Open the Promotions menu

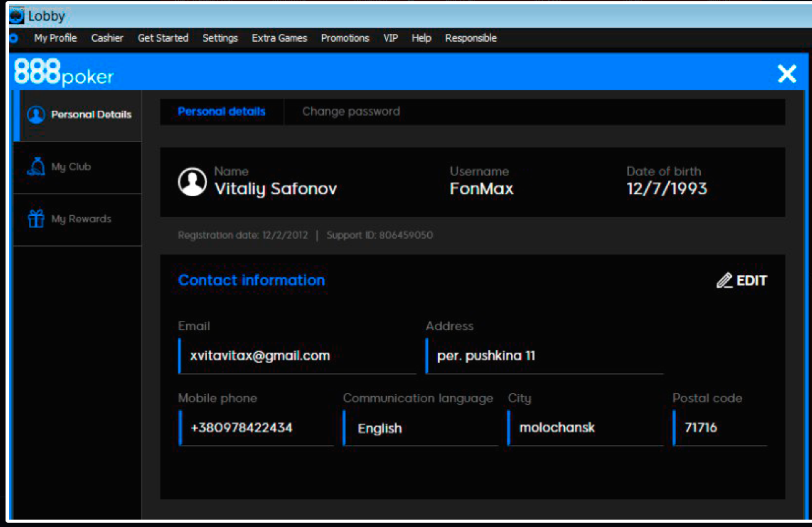(345, 38)
